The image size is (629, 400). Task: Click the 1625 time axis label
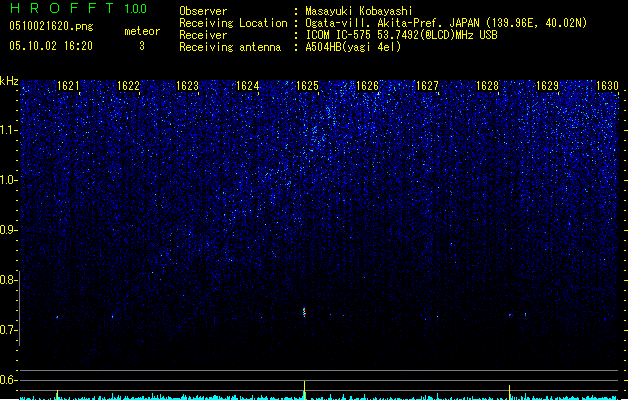click(307, 86)
